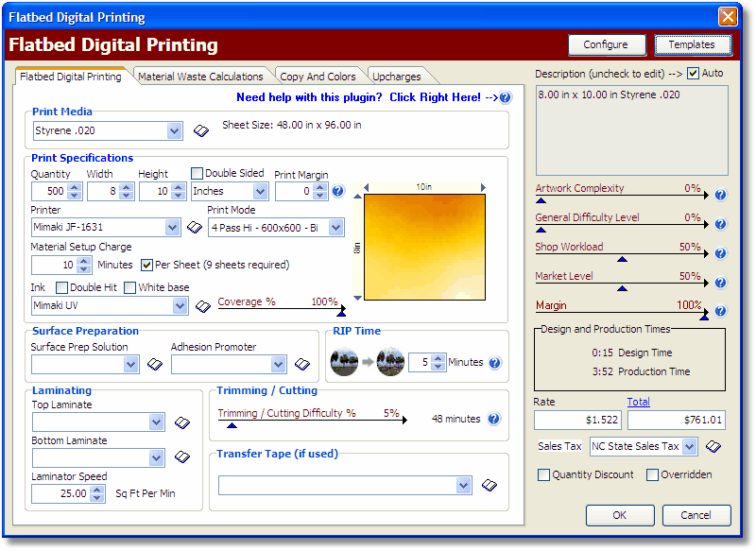
Task: Click the Configure button
Action: coord(606,44)
